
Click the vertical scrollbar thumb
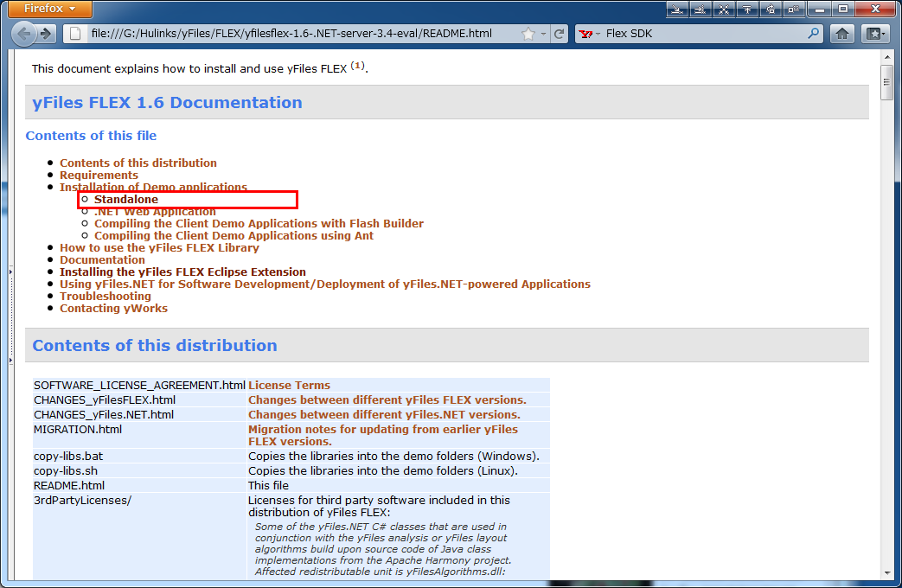tap(887, 82)
